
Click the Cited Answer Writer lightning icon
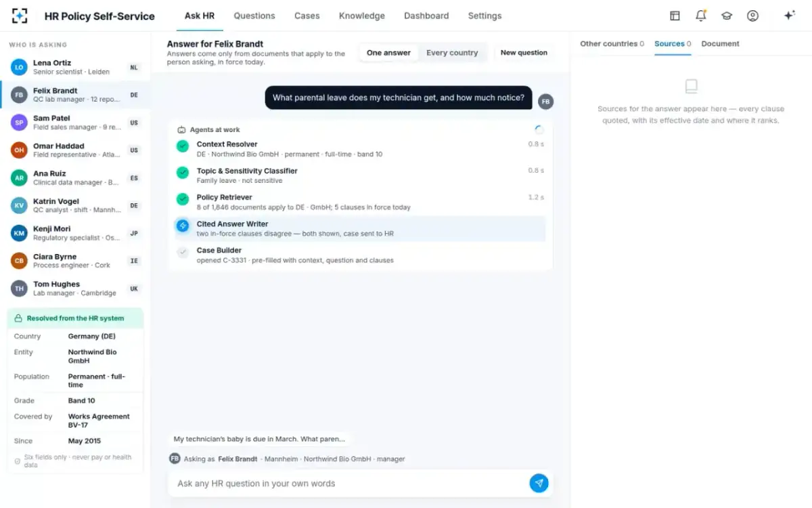(x=183, y=226)
